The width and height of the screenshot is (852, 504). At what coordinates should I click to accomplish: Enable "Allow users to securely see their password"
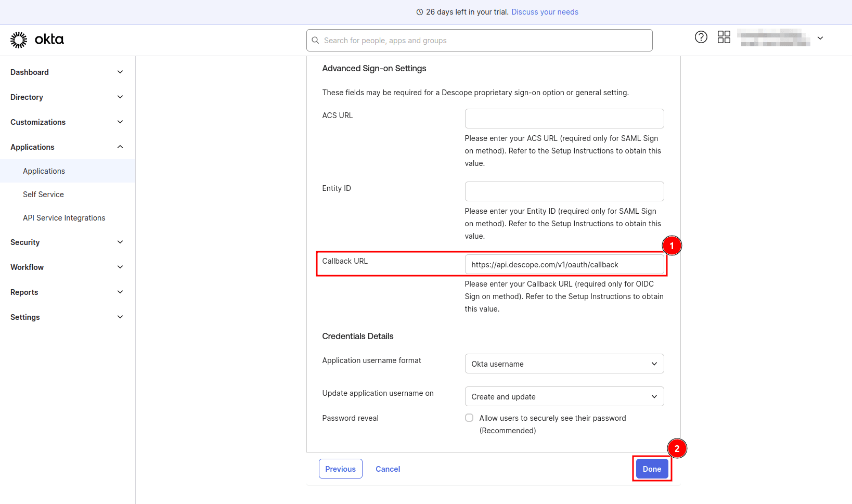(x=469, y=418)
